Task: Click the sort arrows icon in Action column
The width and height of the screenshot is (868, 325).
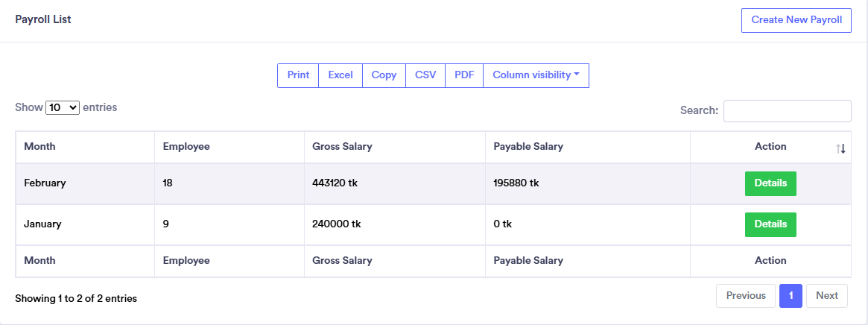Action: (x=841, y=148)
